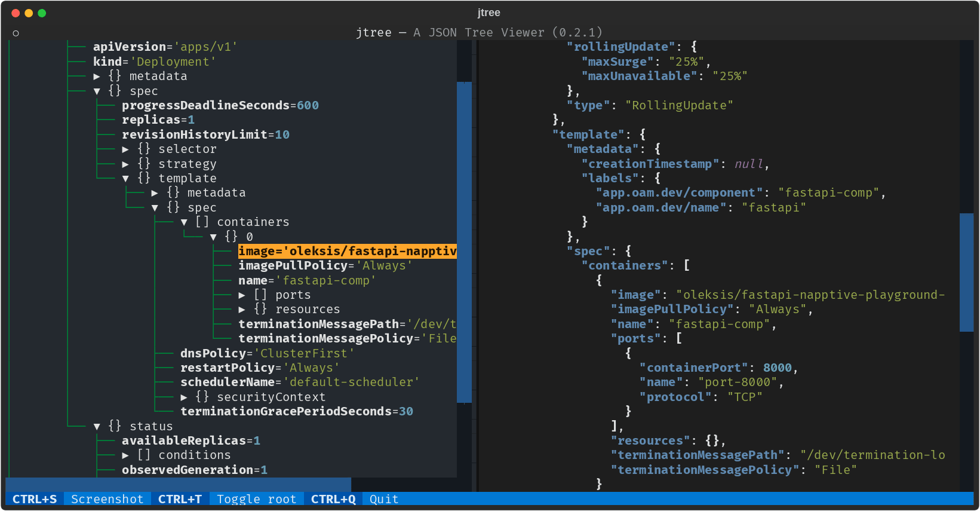Image resolution: width=980 pixels, height=511 pixels.
Task: Click the CTRL+Q Quit footer button
Action: coord(355,499)
